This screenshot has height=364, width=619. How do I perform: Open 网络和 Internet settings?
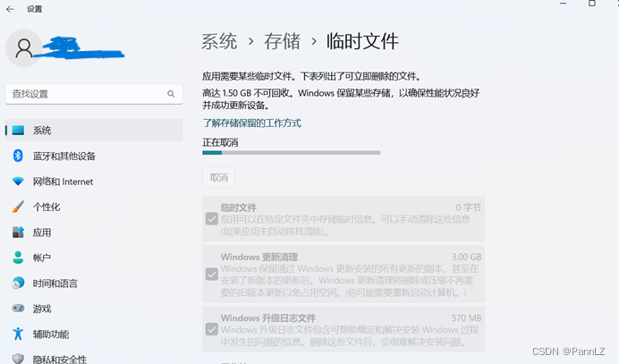click(94, 182)
